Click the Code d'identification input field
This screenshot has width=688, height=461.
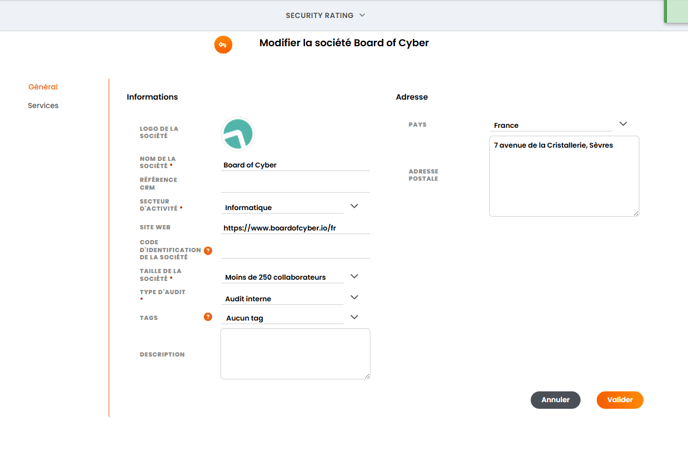click(295, 250)
